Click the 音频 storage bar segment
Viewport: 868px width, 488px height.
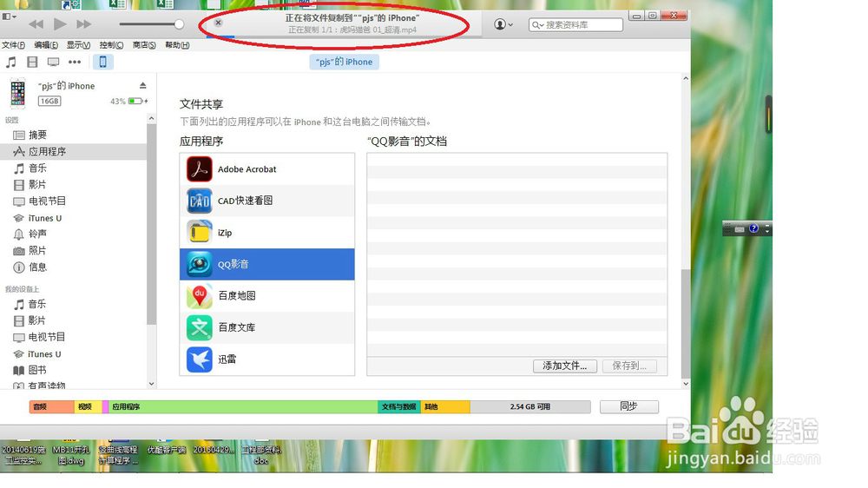coord(51,406)
